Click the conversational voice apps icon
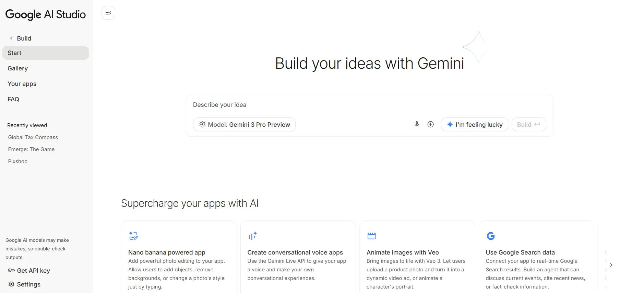The image size is (644, 293). coord(252,236)
